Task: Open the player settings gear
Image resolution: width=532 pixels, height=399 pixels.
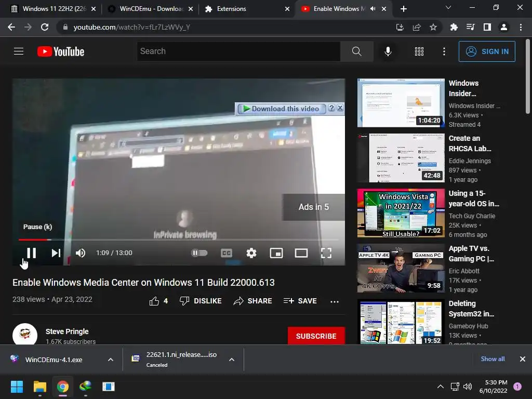Action: pyautogui.click(x=251, y=253)
